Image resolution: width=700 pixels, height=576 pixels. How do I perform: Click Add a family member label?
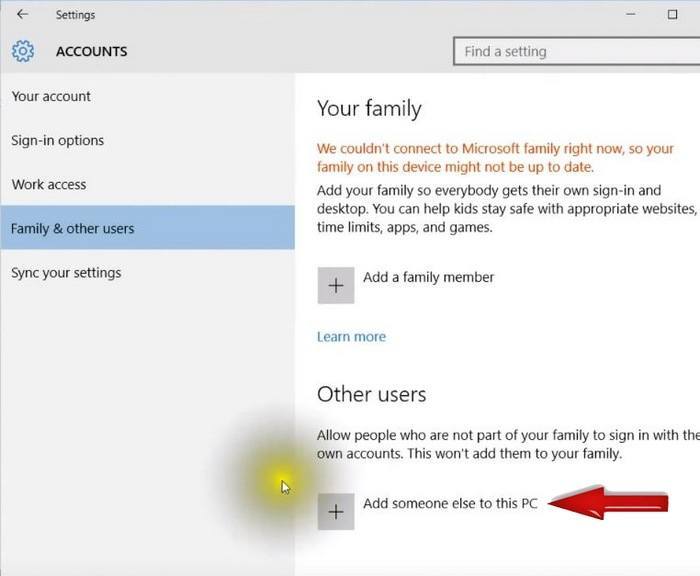click(429, 277)
